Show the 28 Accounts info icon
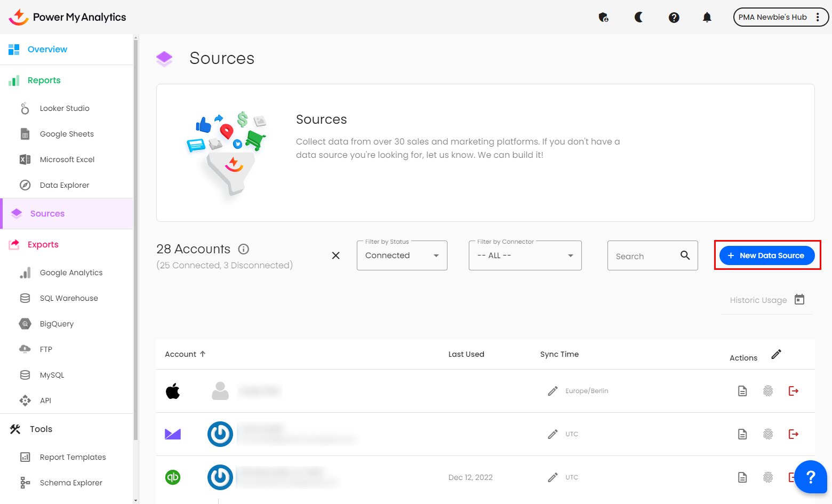Image resolution: width=832 pixels, height=504 pixels. [x=244, y=249]
